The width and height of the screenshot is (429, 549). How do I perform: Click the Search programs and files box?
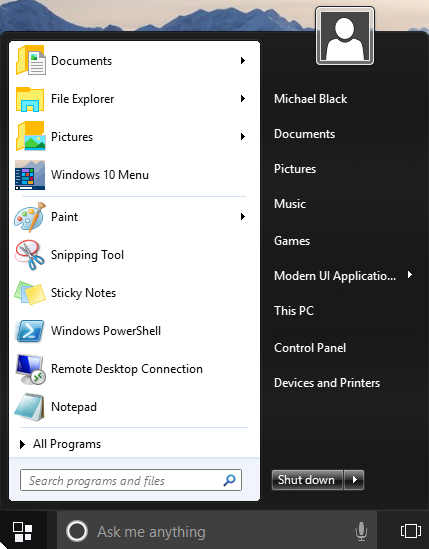(x=131, y=480)
